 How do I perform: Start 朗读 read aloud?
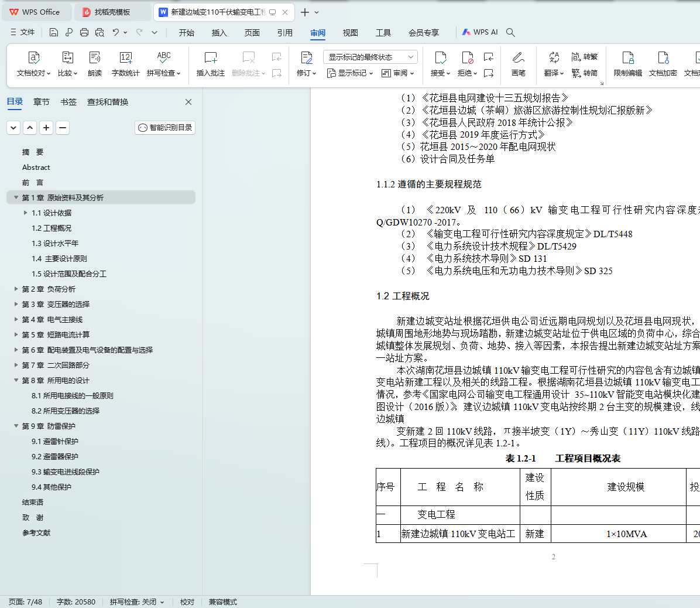95,64
